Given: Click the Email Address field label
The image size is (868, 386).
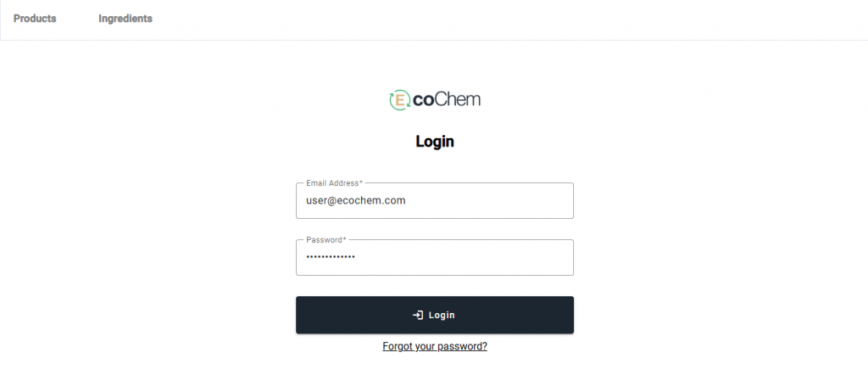Looking at the screenshot, I should (334, 183).
